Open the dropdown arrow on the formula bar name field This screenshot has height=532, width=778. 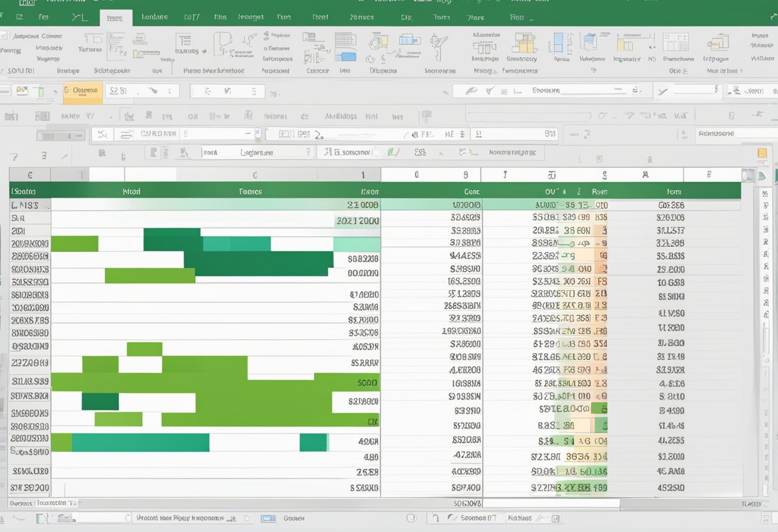coord(257,134)
